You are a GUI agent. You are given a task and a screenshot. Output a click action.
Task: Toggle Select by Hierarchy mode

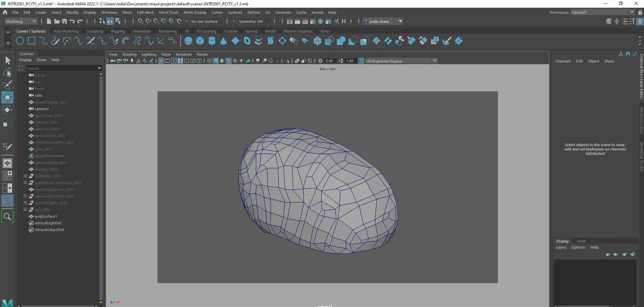click(102, 21)
